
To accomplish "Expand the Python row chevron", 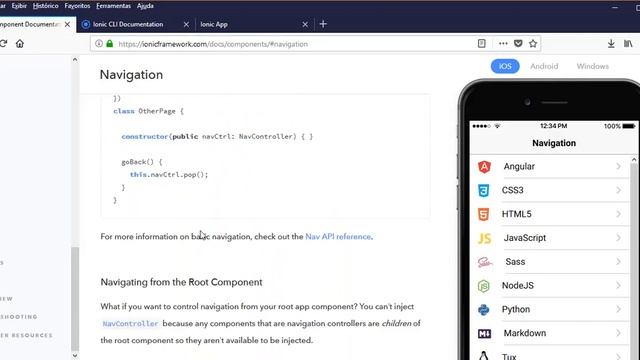I will [618, 309].
